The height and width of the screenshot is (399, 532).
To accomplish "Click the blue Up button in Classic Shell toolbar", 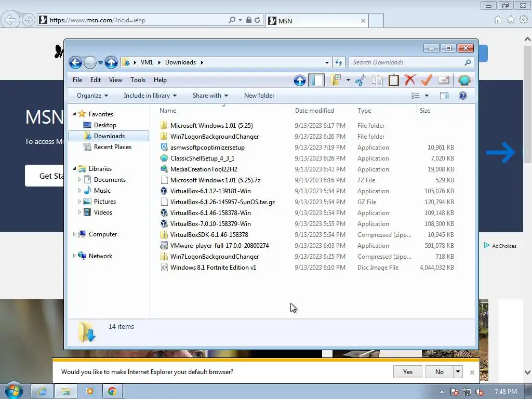I will click(300, 81).
